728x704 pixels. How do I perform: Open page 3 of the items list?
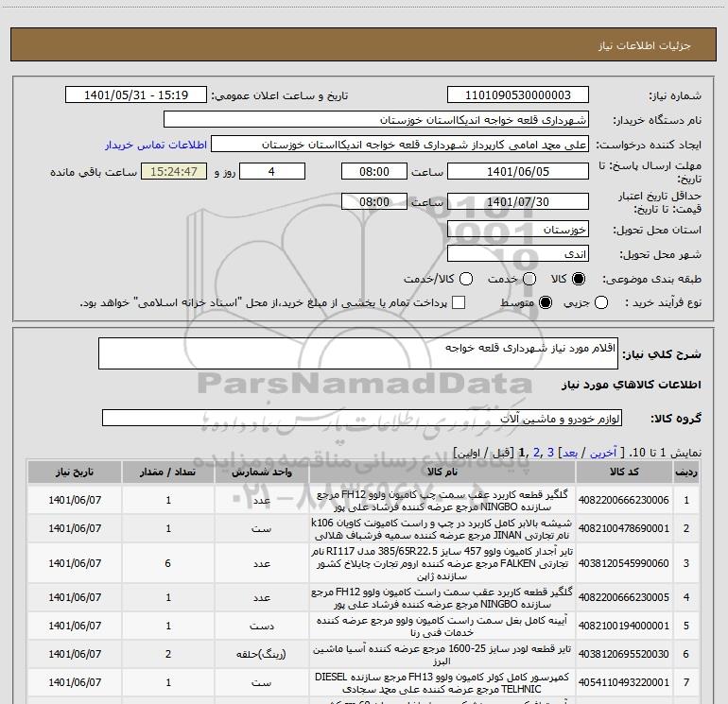(550, 453)
